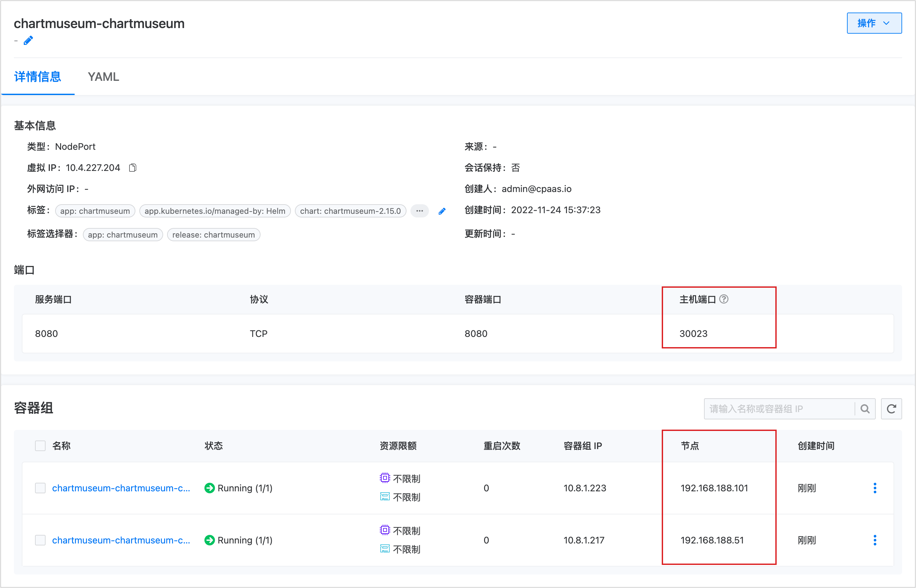Open pod link on node 192.168.188.51
Image resolution: width=916 pixels, height=588 pixels.
pos(121,540)
